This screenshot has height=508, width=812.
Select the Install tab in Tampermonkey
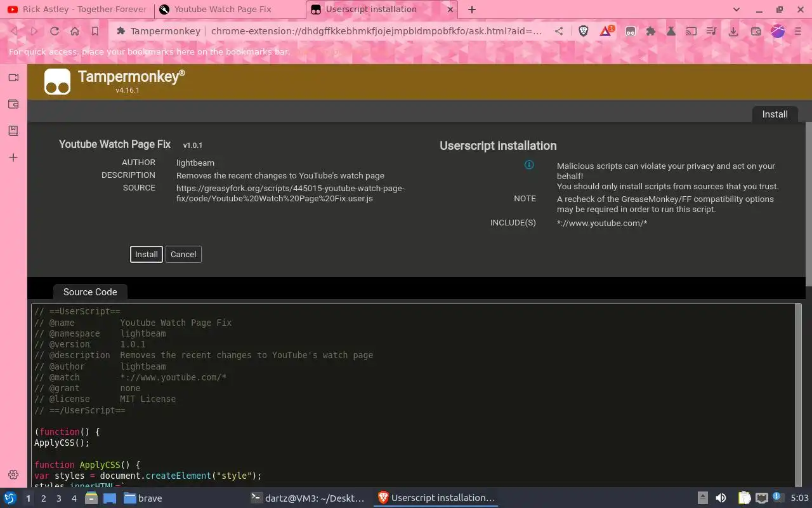(x=775, y=114)
